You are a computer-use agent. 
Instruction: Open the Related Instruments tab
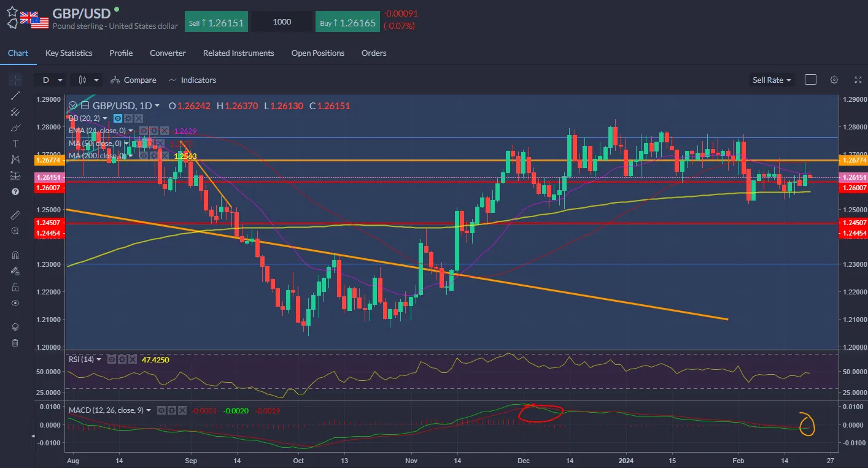click(x=238, y=53)
